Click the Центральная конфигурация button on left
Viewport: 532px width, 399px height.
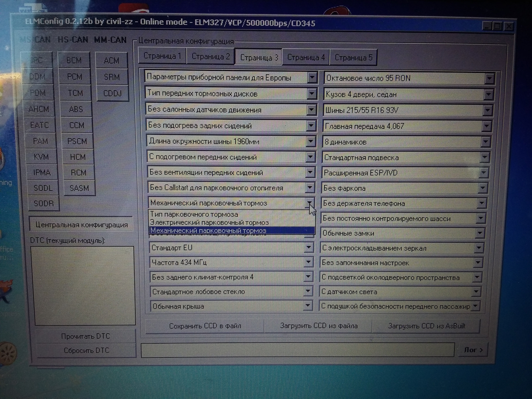[81, 225]
